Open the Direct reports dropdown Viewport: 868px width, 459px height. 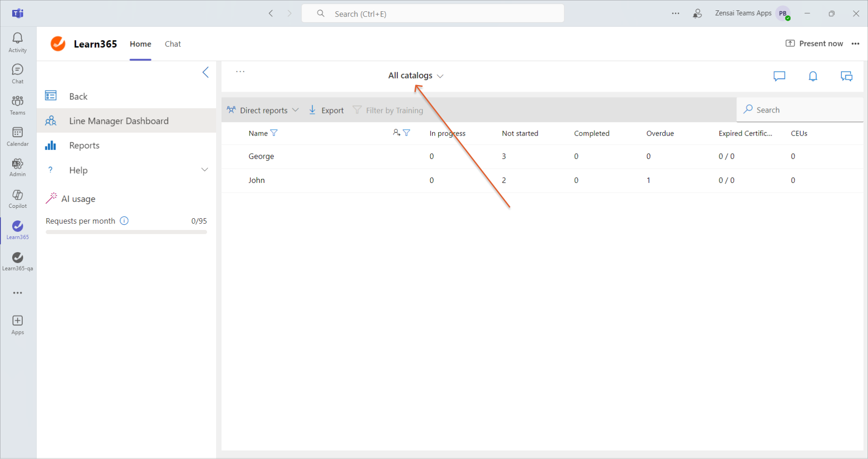pyautogui.click(x=263, y=110)
